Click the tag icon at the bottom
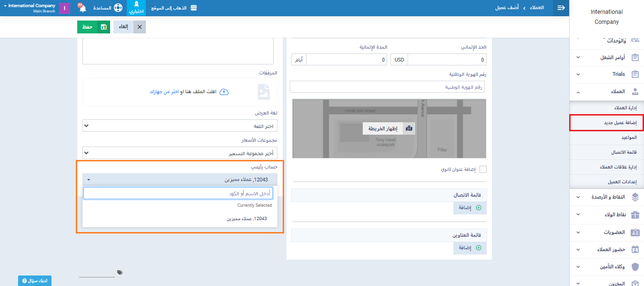The height and width of the screenshot is (286, 644). tap(120, 273)
